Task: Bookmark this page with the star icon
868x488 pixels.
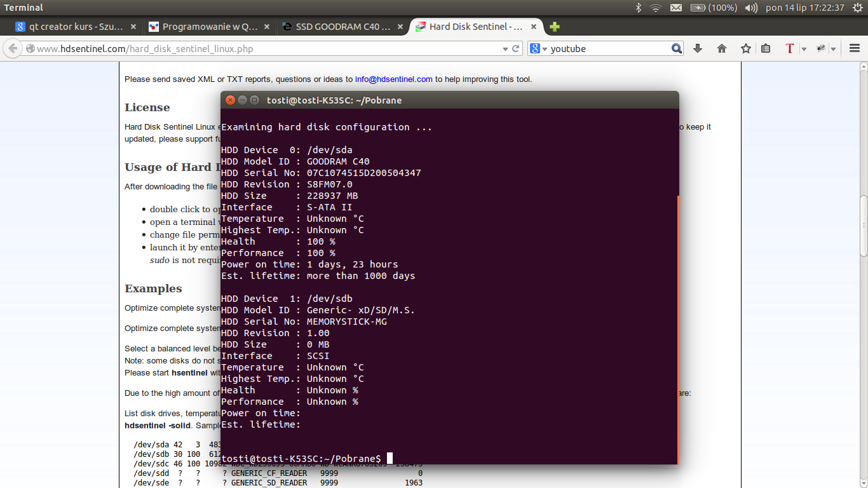Action: (745, 48)
